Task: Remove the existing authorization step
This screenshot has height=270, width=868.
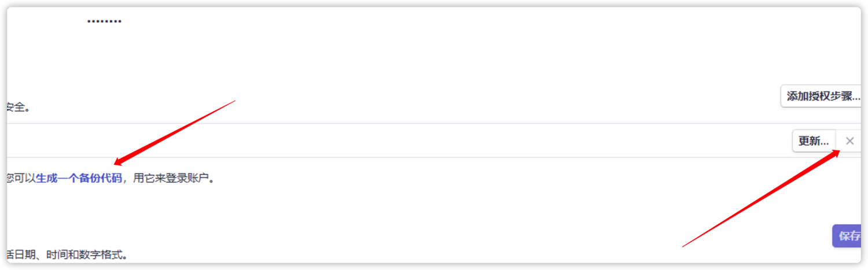Action: click(849, 141)
